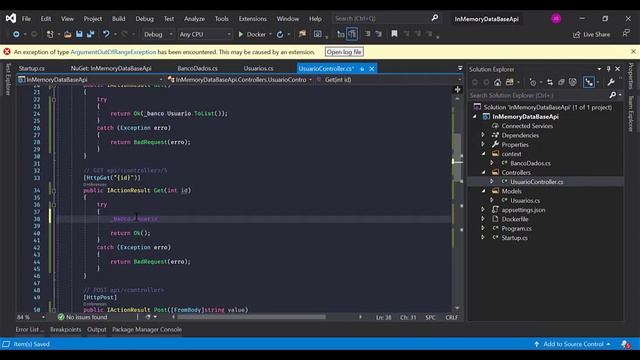The width and height of the screenshot is (640, 360).
Task: Collapse the try block outlining at line 36
Action: pyautogui.click(x=54, y=204)
